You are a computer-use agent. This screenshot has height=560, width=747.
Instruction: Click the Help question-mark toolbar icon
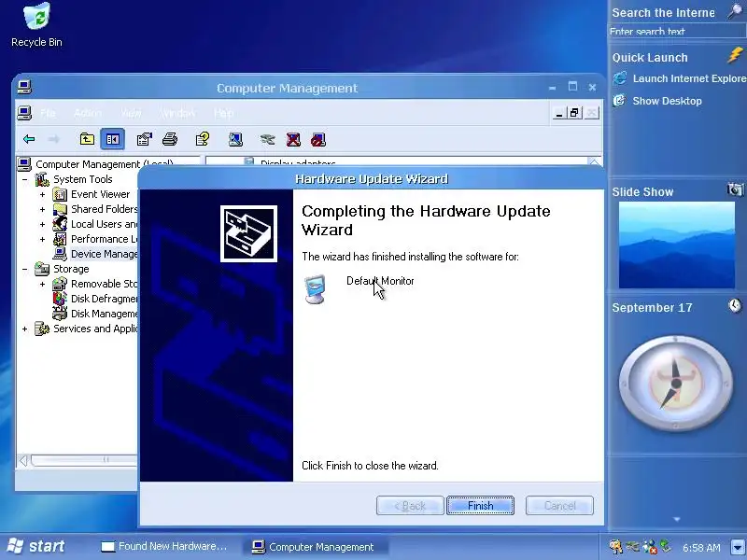coord(203,139)
